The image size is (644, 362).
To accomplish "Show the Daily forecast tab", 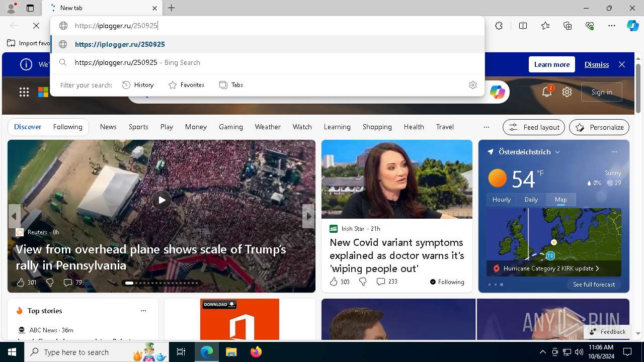I will pos(531,200).
